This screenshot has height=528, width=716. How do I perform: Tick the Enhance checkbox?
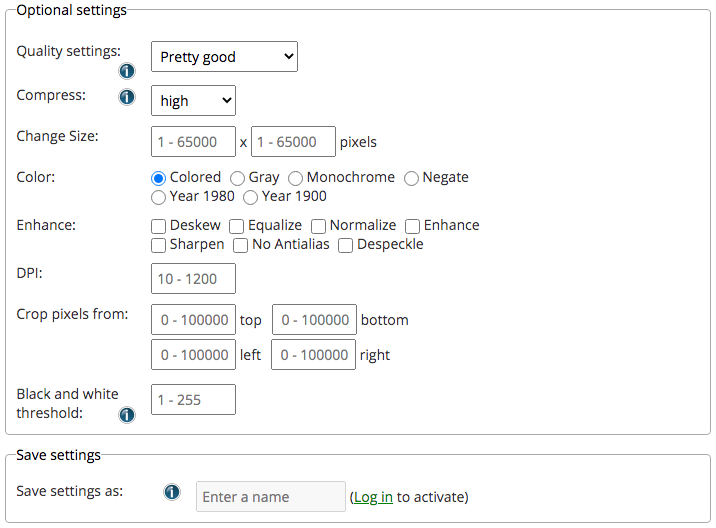point(412,226)
